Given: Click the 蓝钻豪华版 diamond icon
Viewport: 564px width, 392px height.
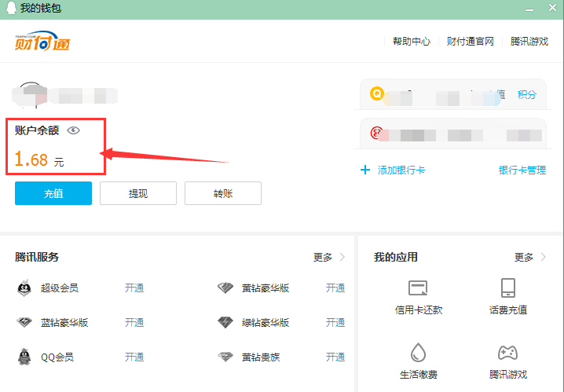Looking at the screenshot, I should (24, 322).
